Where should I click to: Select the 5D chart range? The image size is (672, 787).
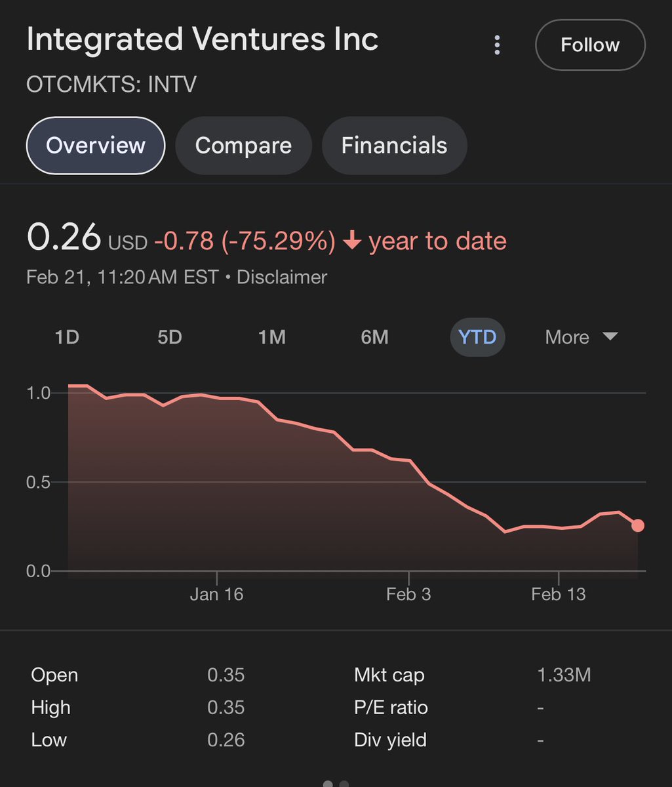pos(169,337)
